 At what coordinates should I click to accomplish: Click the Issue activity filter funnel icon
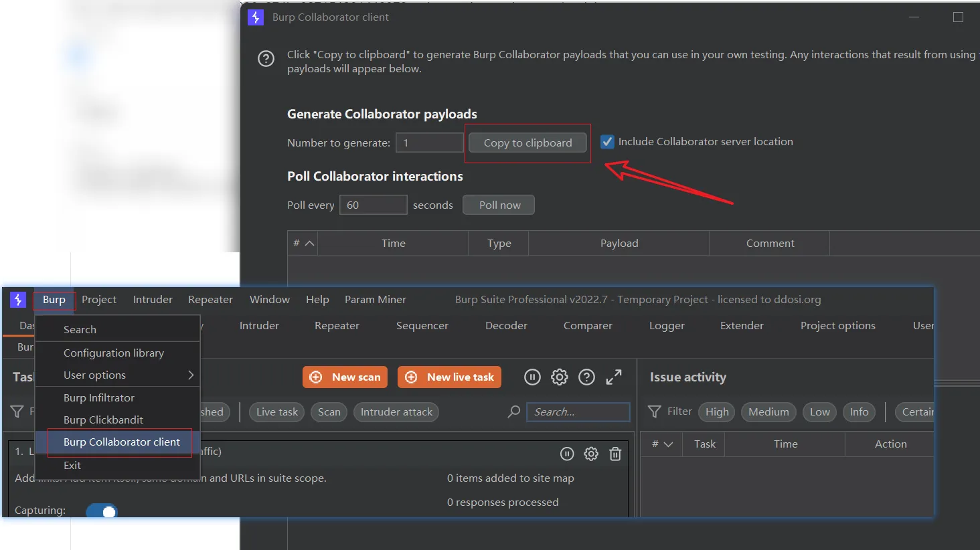655,411
